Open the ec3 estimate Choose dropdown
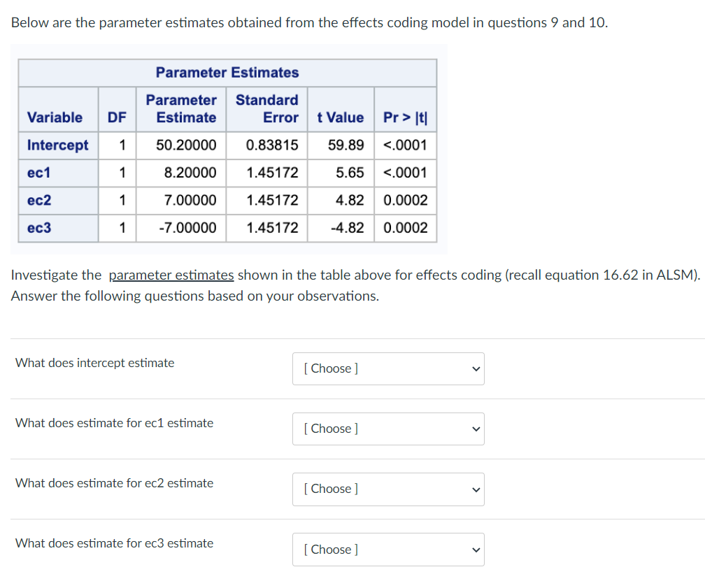Image resolution: width=705 pixels, height=588 pixels. [x=387, y=550]
